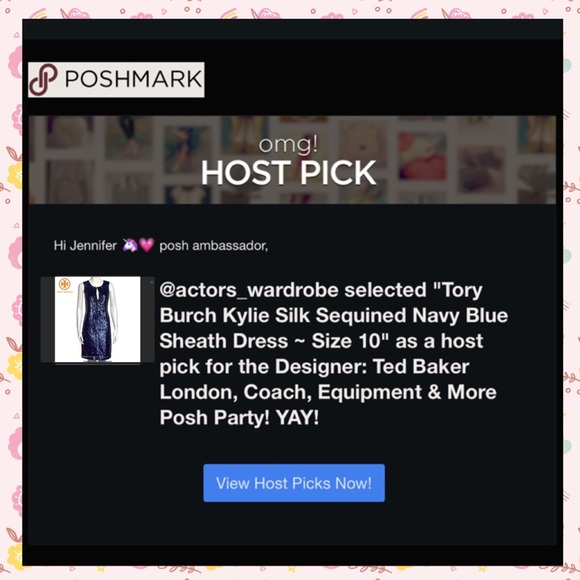Open the navy sequined dress thumbnail
The width and height of the screenshot is (580, 580).
[x=97, y=319]
